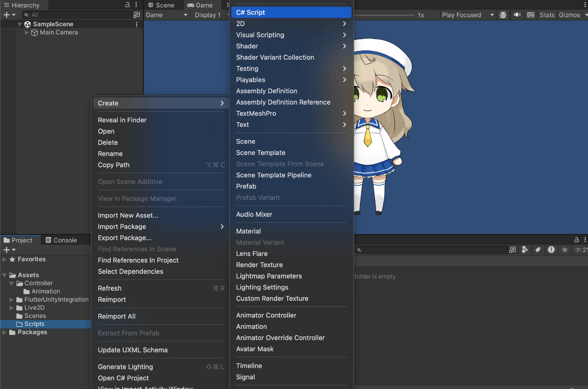The height and width of the screenshot is (389, 588).
Task: Expand the Packages folder arrow
Action: pyautogui.click(x=5, y=332)
